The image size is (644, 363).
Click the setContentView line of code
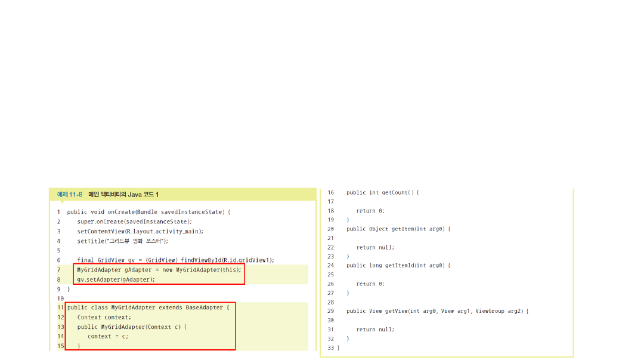140,231
